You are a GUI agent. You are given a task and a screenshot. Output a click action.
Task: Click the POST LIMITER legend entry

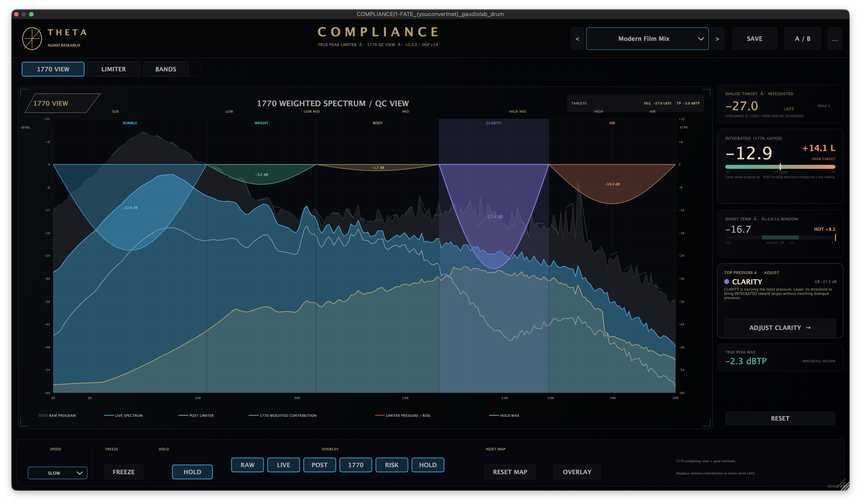196,415
